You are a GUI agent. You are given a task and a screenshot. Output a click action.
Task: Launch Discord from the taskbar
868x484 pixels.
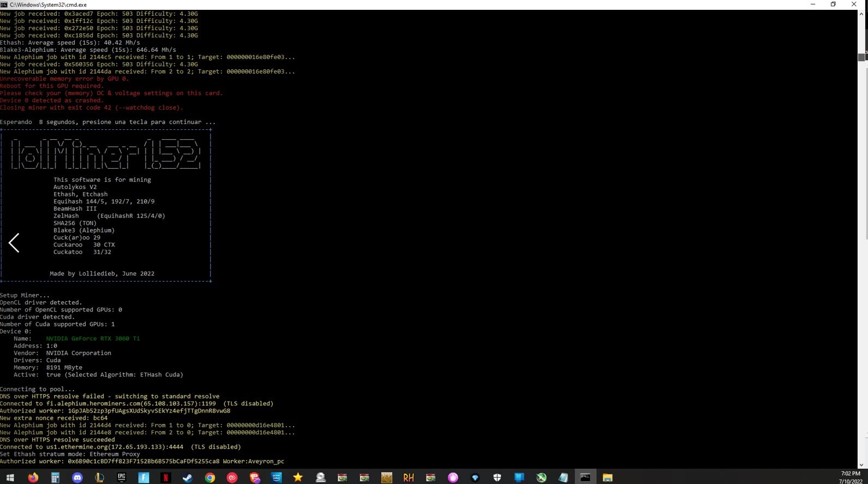(x=77, y=477)
